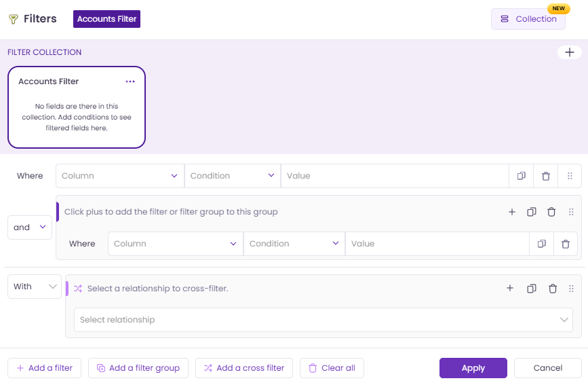Duplicate the first Where filter row
Screen dimensions: 588x385
coord(522,176)
